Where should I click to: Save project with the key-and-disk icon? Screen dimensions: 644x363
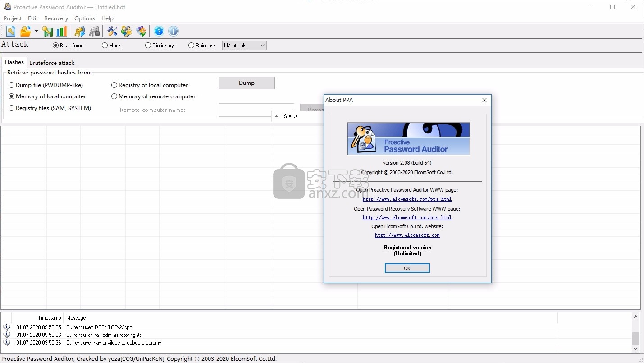[x=47, y=31]
